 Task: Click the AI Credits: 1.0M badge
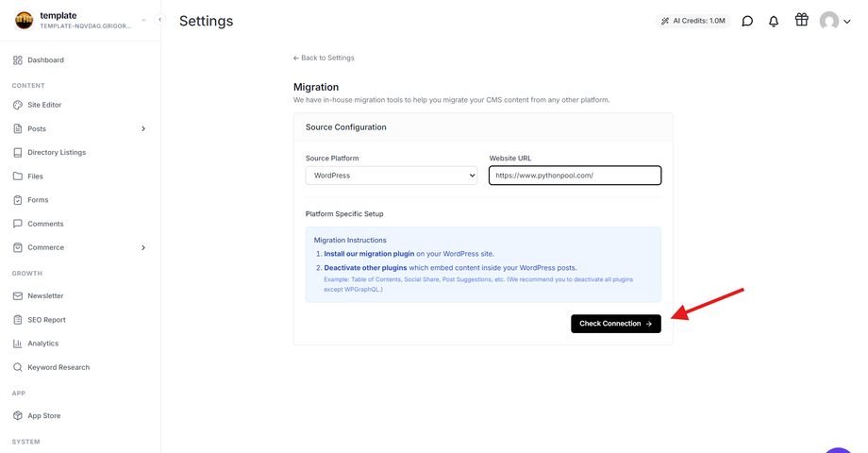[693, 21]
